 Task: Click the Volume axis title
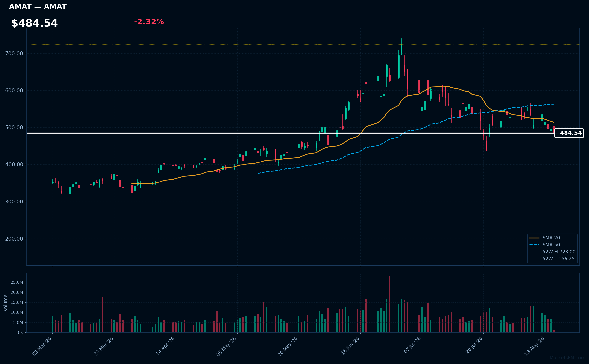click(x=6, y=303)
